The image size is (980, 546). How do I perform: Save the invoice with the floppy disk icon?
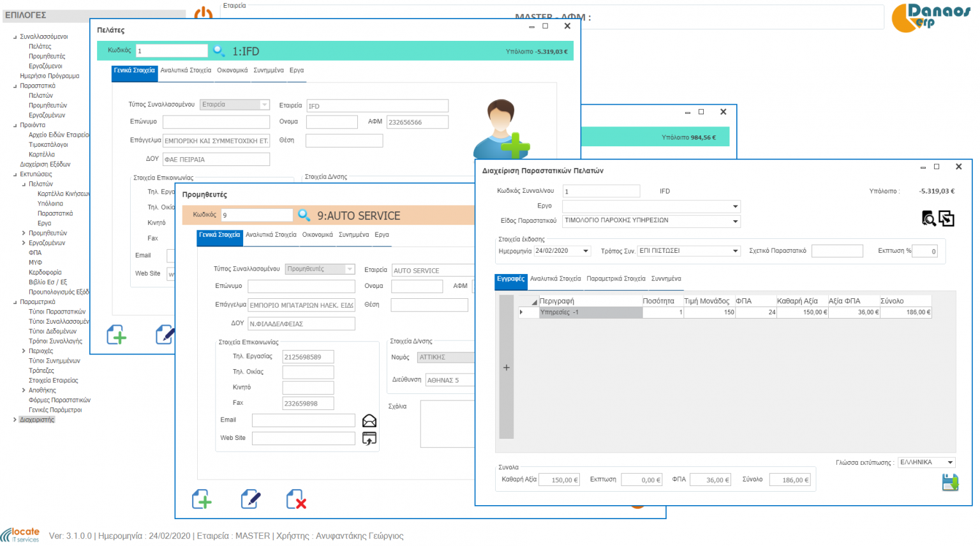[950, 482]
